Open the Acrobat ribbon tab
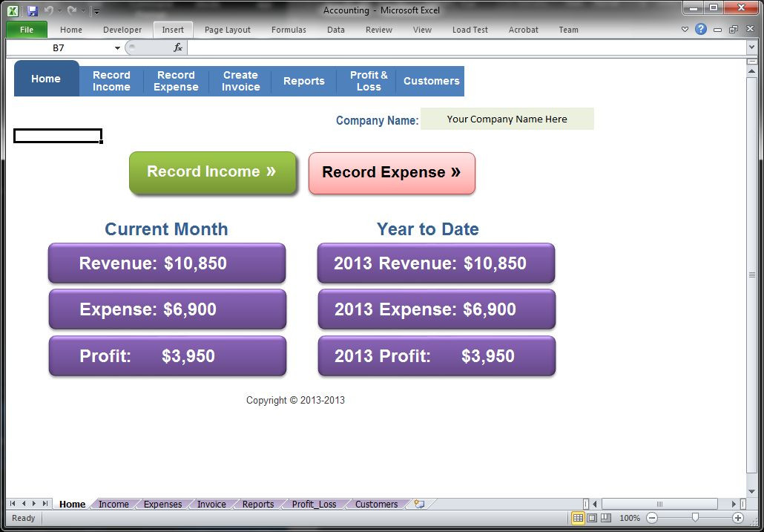The width and height of the screenshot is (764, 532). [x=523, y=30]
